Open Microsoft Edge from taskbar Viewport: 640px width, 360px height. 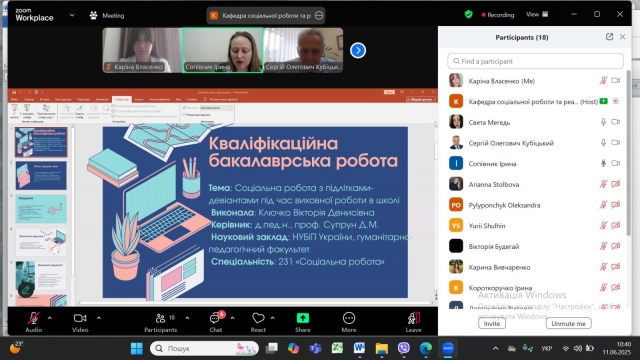pos(426,349)
